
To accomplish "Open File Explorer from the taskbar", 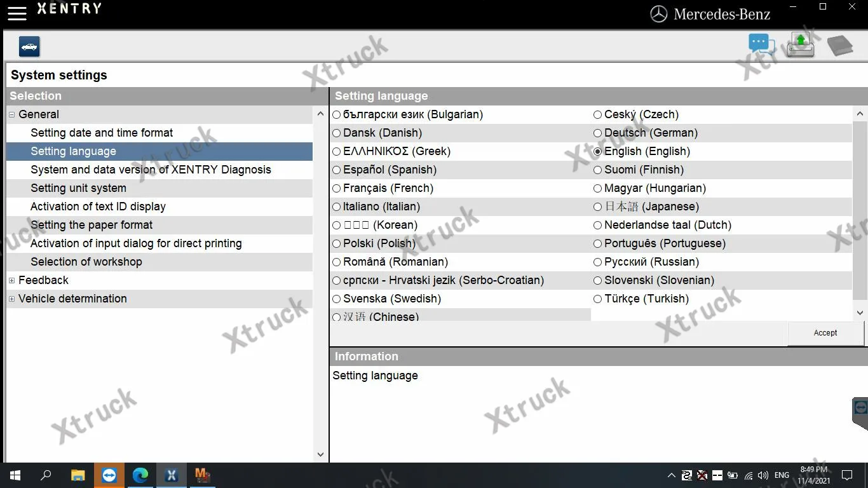I will click(78, 475).
